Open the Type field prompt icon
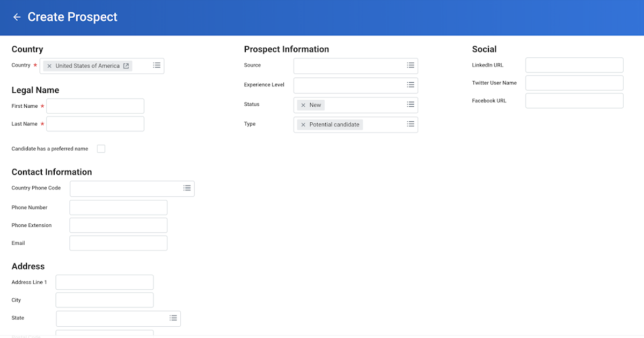Viewport: 644px width, 338px height. click(411, 124)
